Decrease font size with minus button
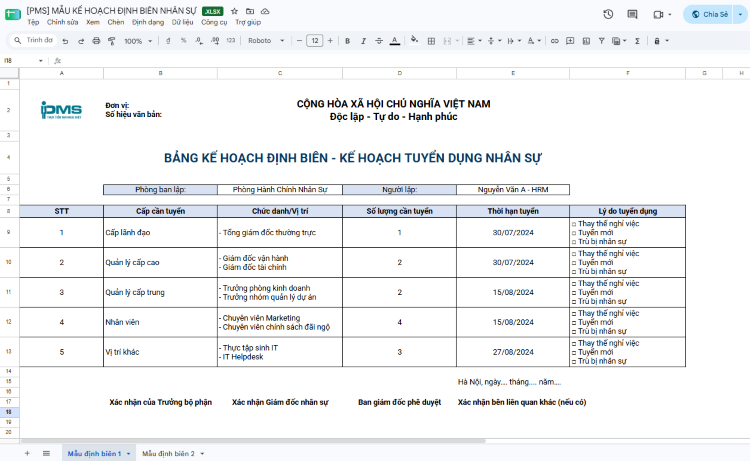Viewport: 750px width, 461px height. pyautogui.click(x=299, y=41)
